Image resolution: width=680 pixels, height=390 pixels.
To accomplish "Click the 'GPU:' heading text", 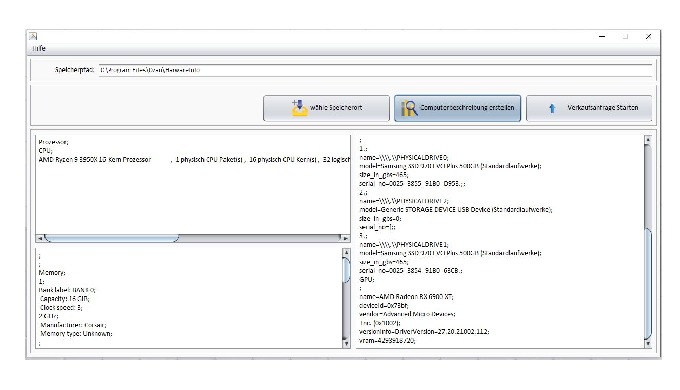I will tap(367, 279).
